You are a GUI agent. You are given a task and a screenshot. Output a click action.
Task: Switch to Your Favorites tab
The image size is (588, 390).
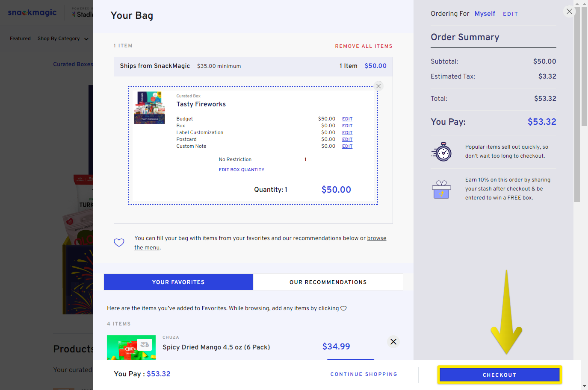coord(178,282)
